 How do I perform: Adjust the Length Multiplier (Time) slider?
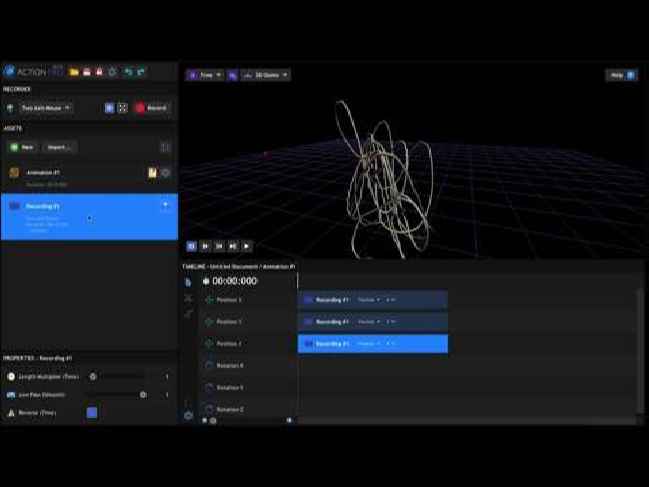(93, 377)
